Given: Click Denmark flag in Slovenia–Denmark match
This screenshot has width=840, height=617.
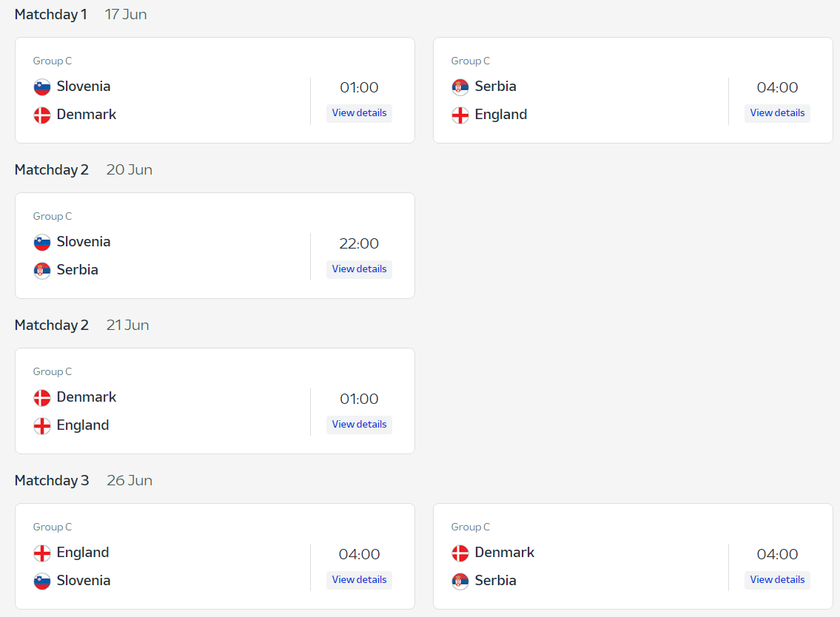Looking at the screenshot, I should [42, 115].
